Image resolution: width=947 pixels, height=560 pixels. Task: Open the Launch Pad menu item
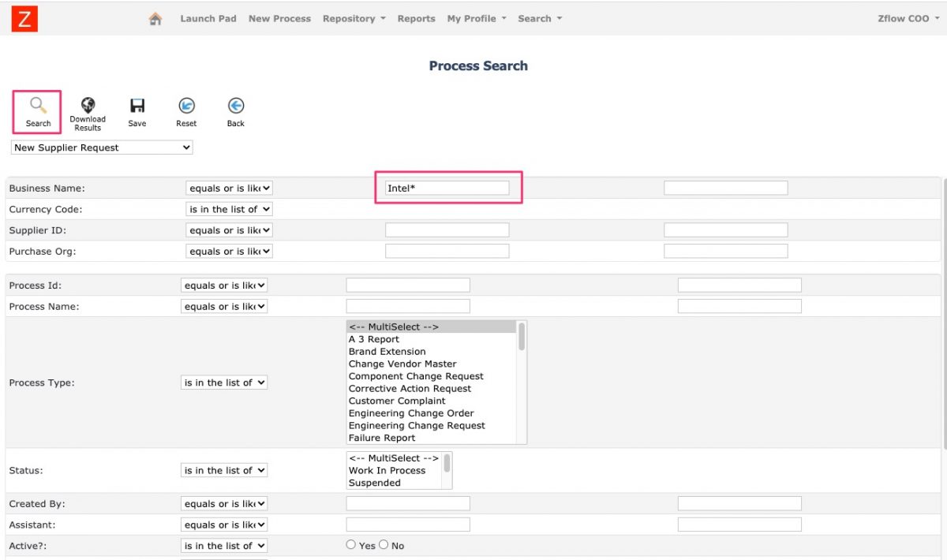[x=208, y=18]
